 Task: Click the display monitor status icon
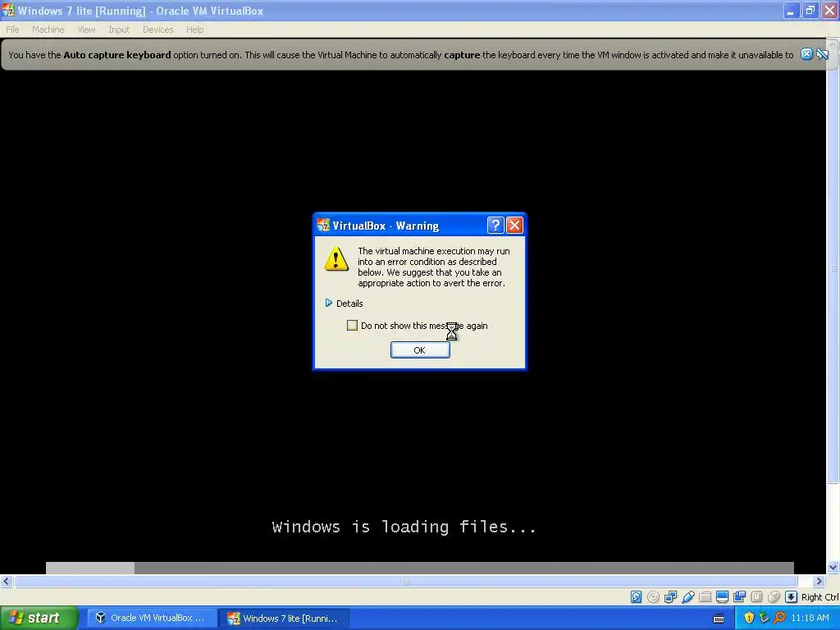722,597
